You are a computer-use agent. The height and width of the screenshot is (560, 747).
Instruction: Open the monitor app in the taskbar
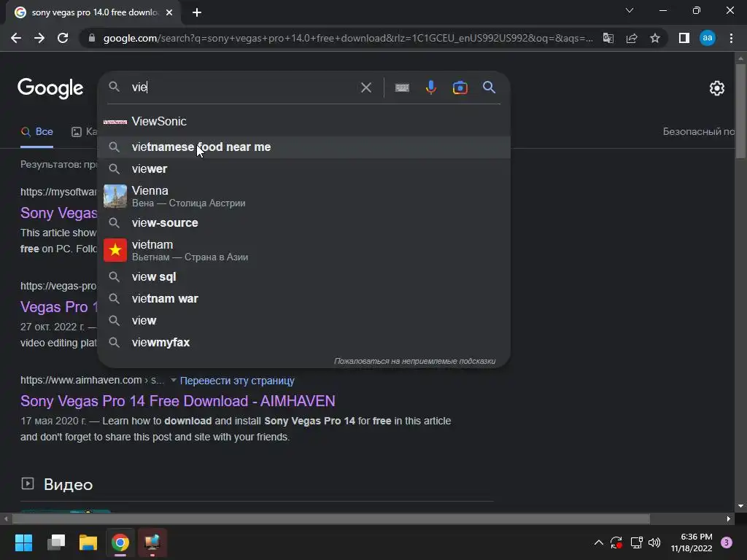[152, 542]
